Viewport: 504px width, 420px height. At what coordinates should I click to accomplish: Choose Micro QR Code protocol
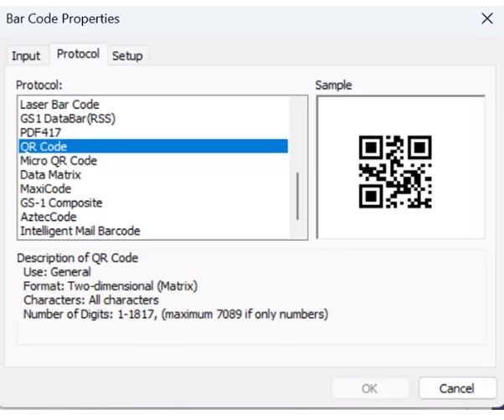coord(59,161)
